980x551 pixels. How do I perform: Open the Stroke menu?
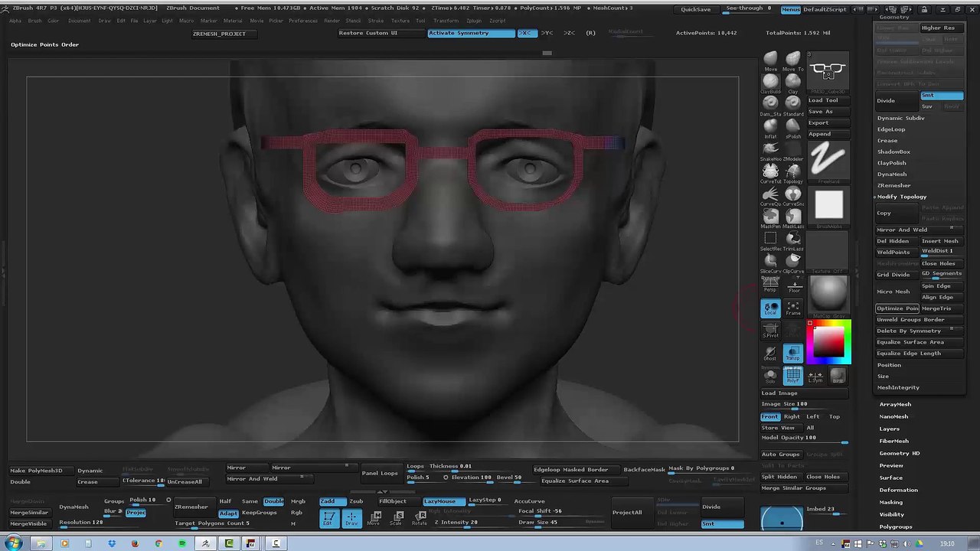pyautogui.click(x=376, y=21)
